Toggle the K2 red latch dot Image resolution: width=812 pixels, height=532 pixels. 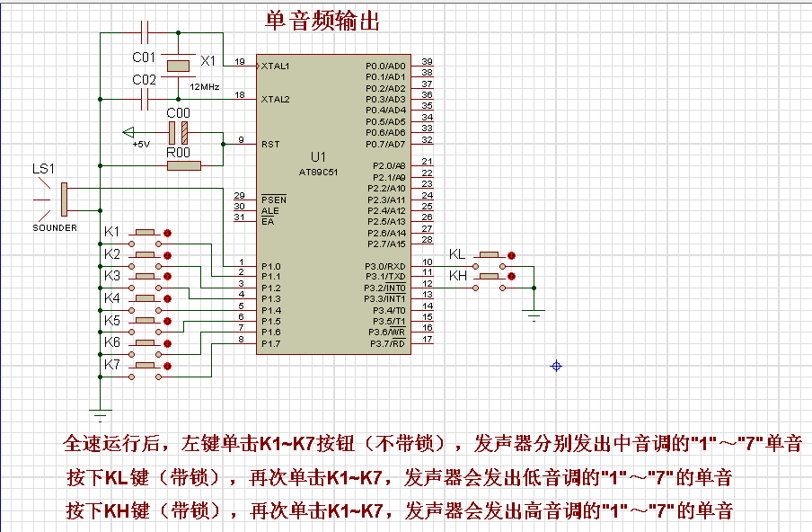[167, 255]
